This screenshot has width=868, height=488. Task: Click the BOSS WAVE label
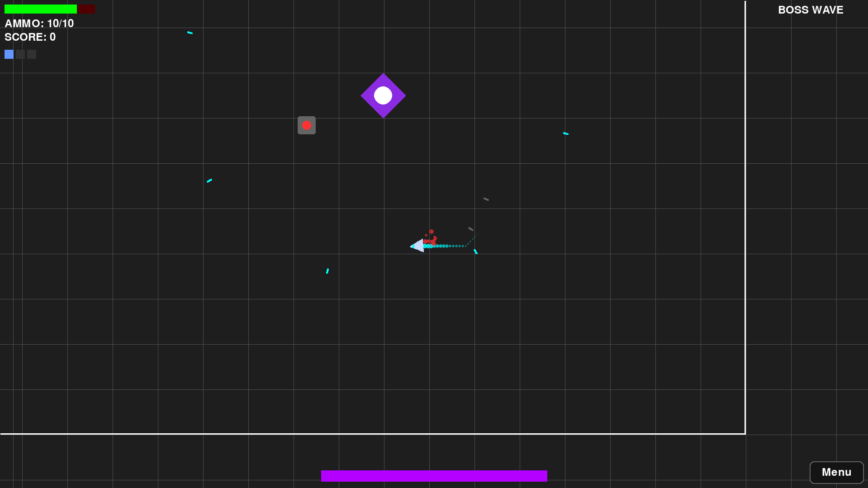(811, 10)
